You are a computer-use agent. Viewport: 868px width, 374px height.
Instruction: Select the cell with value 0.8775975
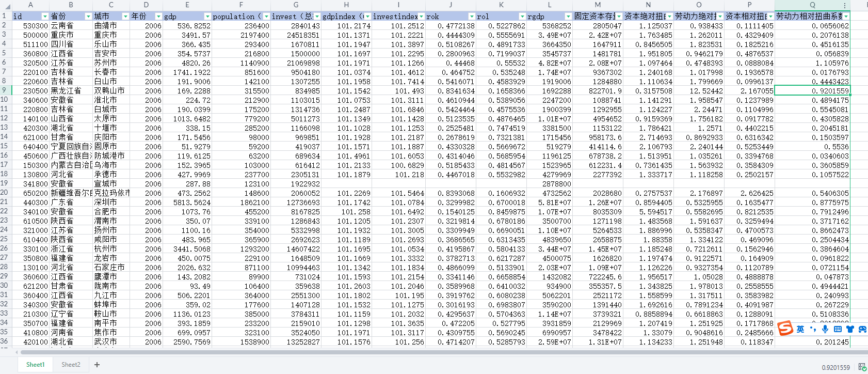(x=812, y=202)
